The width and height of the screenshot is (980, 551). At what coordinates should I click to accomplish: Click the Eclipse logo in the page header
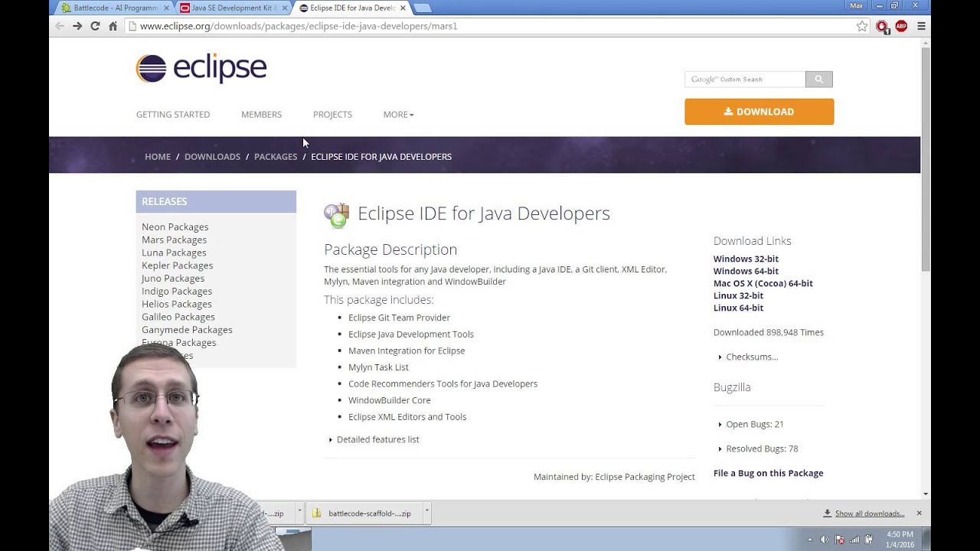[x=201, y=68]
